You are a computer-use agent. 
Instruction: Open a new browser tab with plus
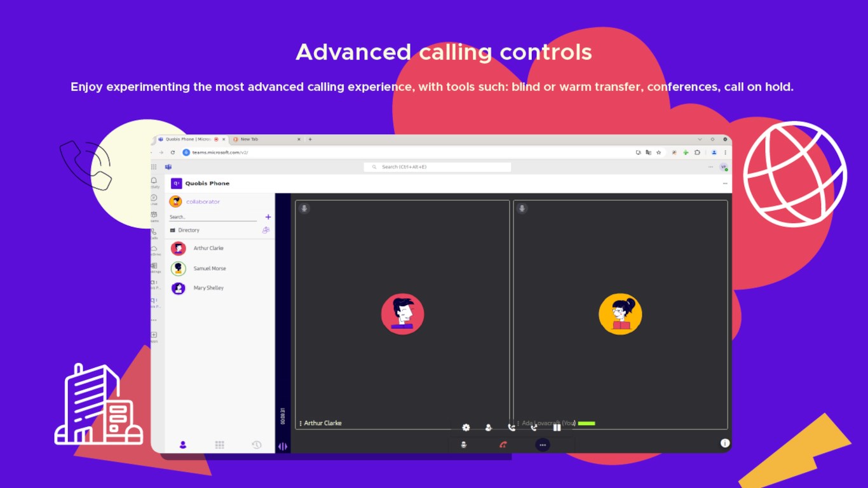click(310, 139)
